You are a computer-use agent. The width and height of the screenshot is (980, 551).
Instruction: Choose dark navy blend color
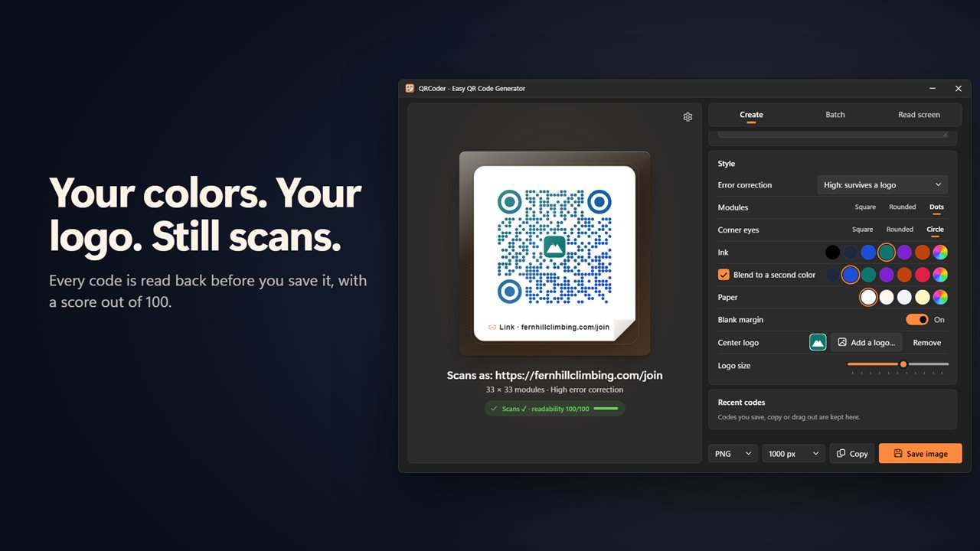832,275
